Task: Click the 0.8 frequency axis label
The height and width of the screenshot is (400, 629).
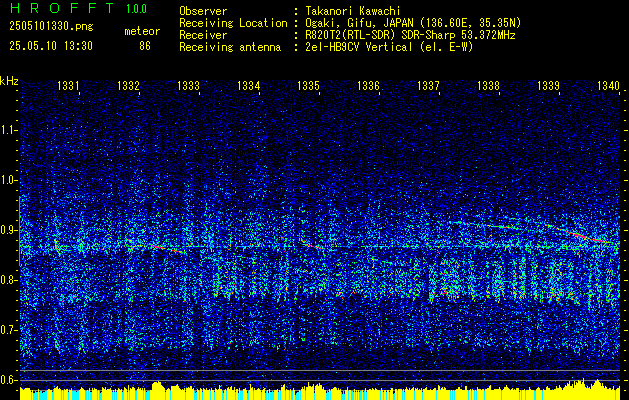Action: (8, 280)
